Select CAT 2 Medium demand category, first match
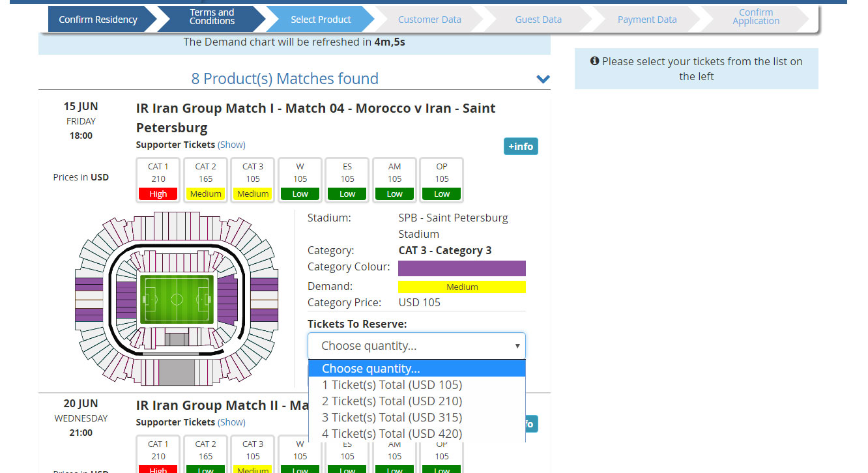 click(x=205, y=180)
